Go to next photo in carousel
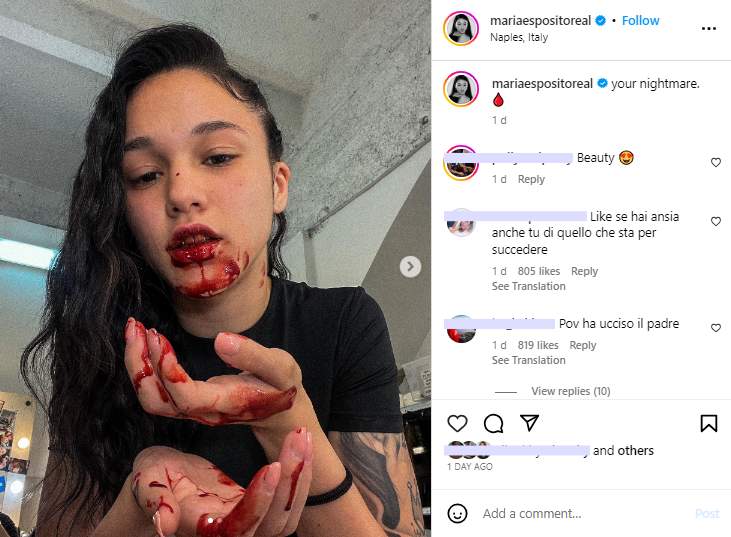Viewport: 731px width, 537px height. pos(410,266)
